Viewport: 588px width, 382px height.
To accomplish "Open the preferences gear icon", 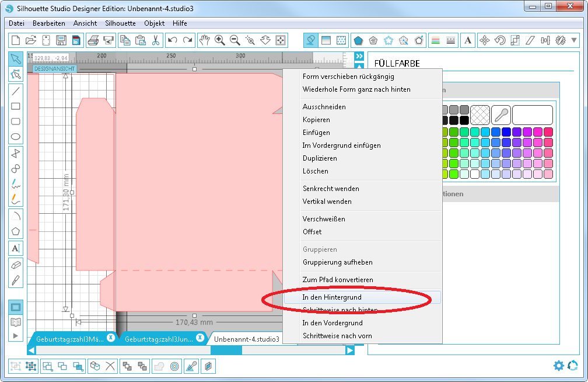I will click(x=558, y=366).
